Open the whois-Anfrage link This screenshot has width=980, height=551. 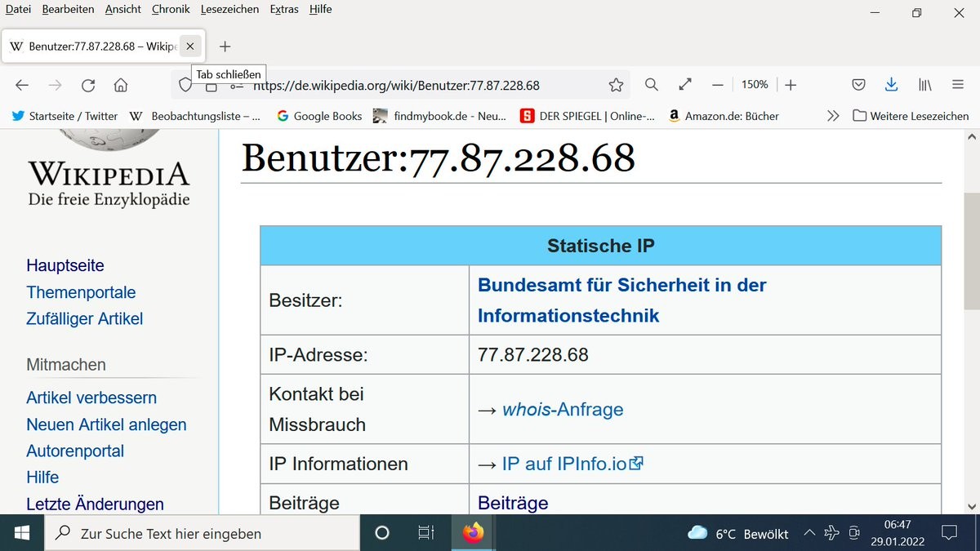tap(562, 410)
